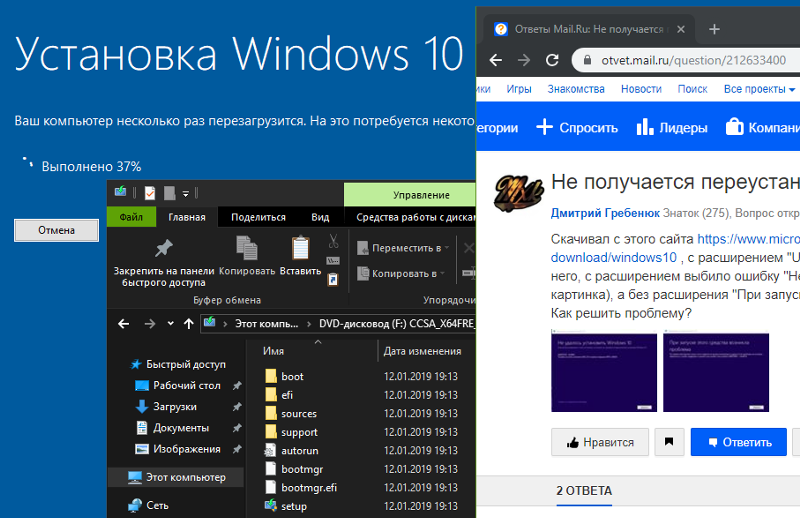800x518 pixels.
Task: Close the Ответы Mail.Ru browser tab
Action: click(x=681, y=30)
